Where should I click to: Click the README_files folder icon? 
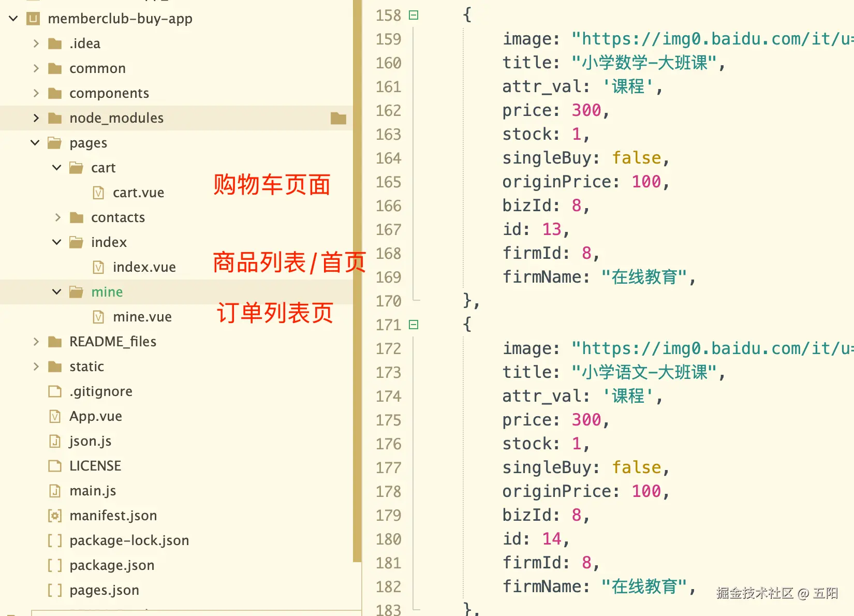55,342
